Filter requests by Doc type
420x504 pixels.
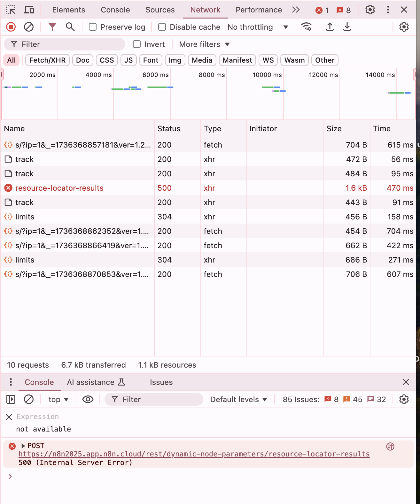[x=83, y=60]
